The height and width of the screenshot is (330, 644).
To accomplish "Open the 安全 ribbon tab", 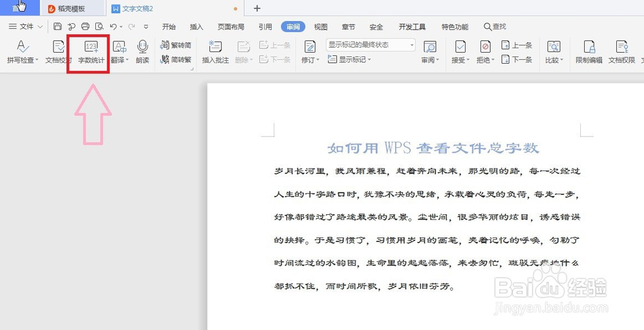I will click(376, 26).
